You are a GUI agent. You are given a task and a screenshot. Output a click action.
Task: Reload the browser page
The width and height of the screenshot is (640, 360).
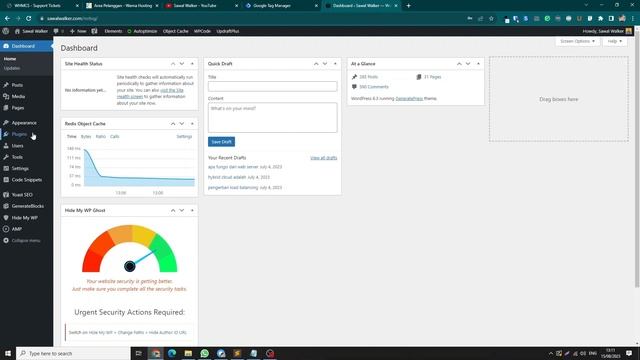point(29,18)
